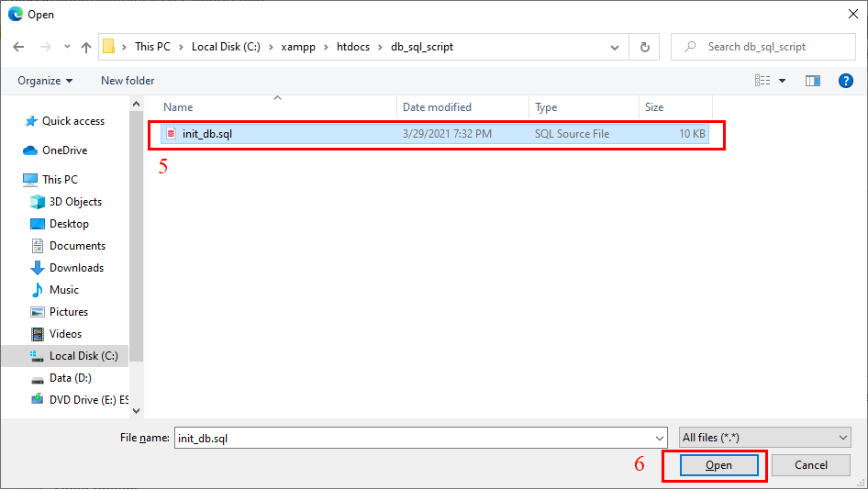Click the folder icon in address bar
Viewport: 868px width, 490px height.
tap(109, 47)
